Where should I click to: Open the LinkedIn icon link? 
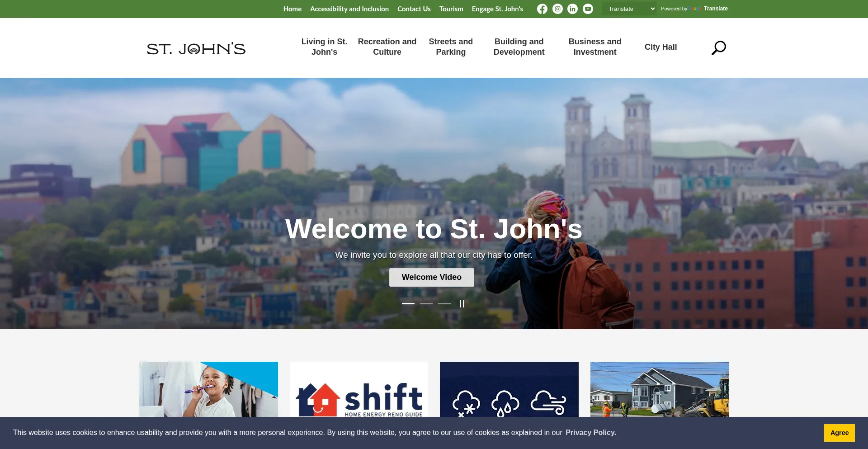(572, 9)
